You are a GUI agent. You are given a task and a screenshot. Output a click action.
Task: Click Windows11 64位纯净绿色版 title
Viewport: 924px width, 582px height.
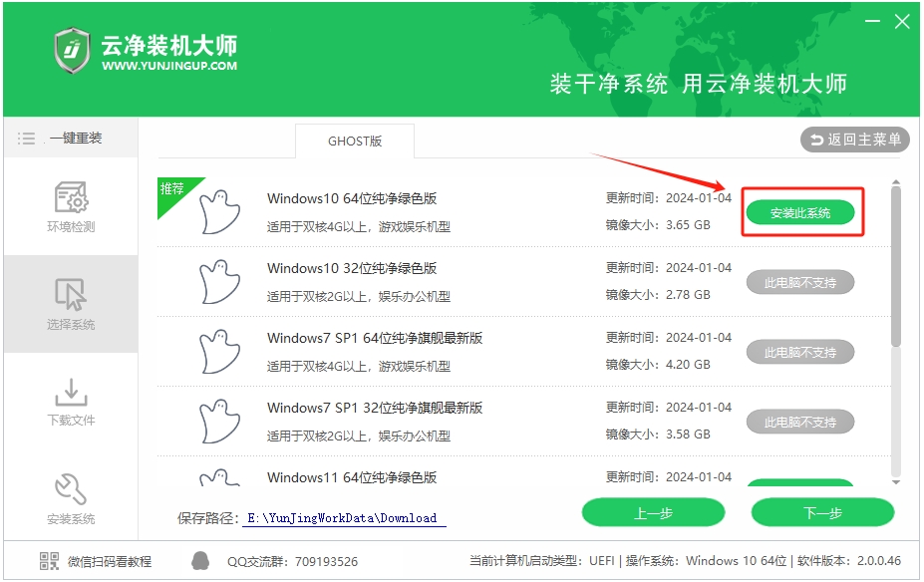click(352, 477)
